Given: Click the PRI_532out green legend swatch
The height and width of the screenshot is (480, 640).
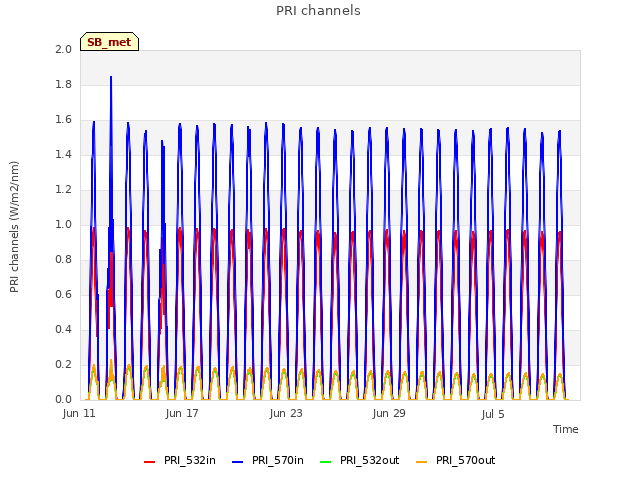Looking at the screenshot, I should point(326,462).
